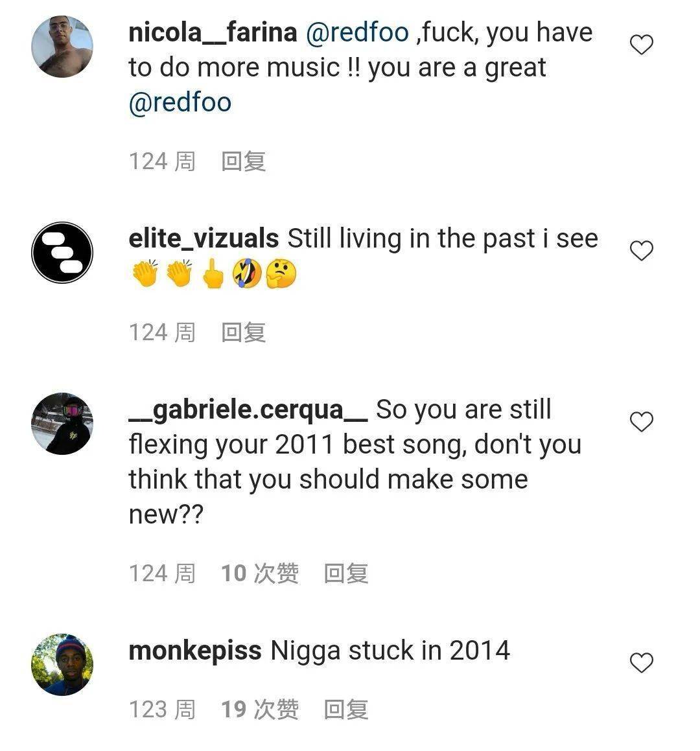Visit elite_vizuals username link
Image resolution: width=700 pixels, height=751 pixels.
(x=204, y=238)
